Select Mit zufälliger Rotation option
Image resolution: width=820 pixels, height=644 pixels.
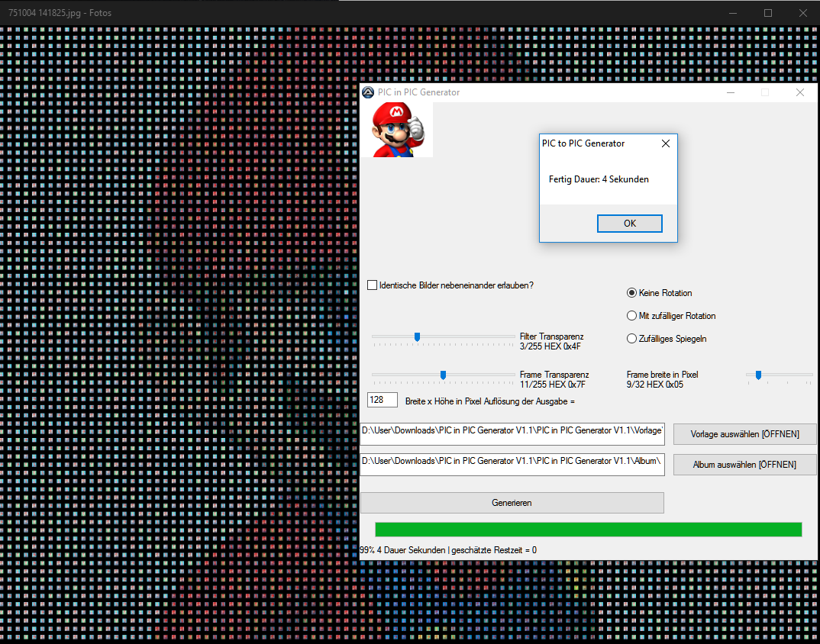(631, 316)
